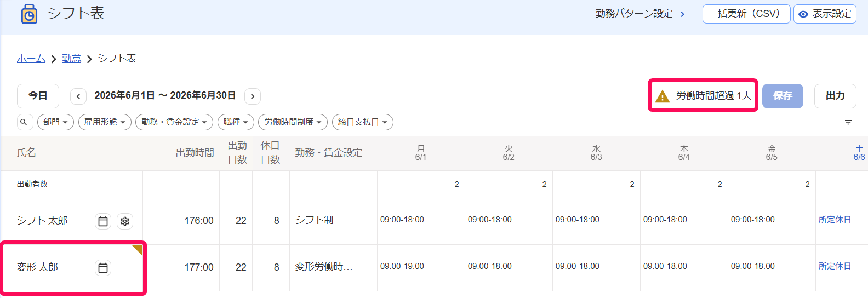Go to 勤怠 breadcrumb link

71,59
